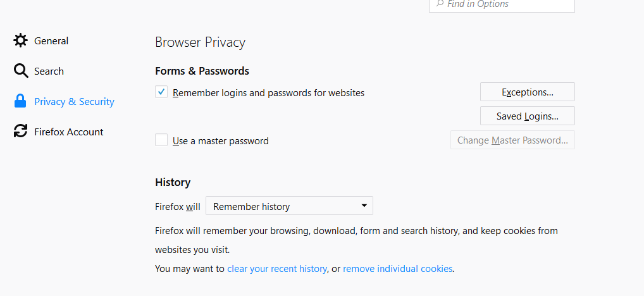Enable Use a master password checkbox
Viewport: 644px width, 296px height.
tap(161, 140)
